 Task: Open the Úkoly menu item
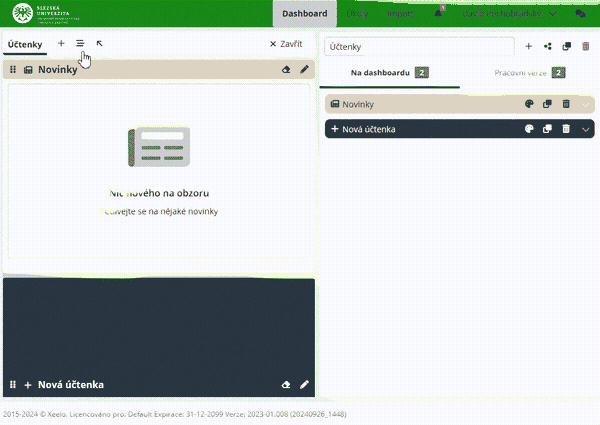(357, 15)
